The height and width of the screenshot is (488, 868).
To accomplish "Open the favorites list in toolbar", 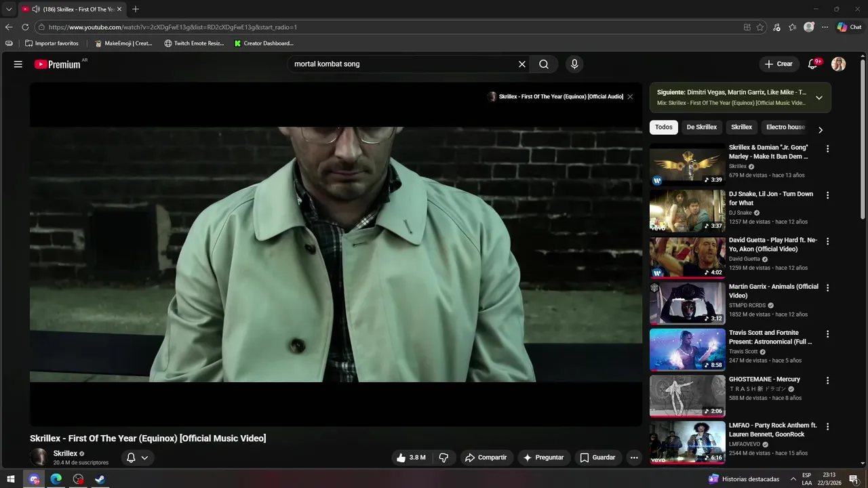I will pyautogui.click(x=793, y=27).
